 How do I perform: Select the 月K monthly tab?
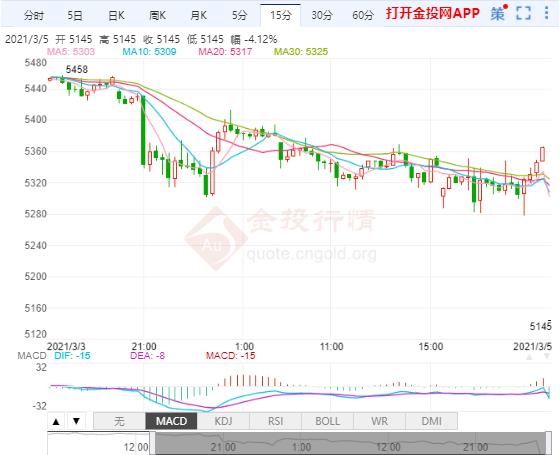tap(199, 15)
